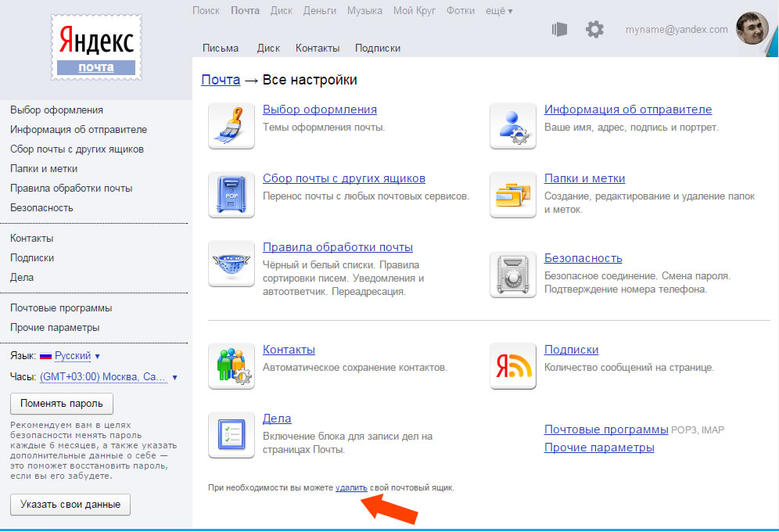This screenshot has width=779, height=532.
Task: Select Почтовые программы in left sidebar
Action: [61, 308]
